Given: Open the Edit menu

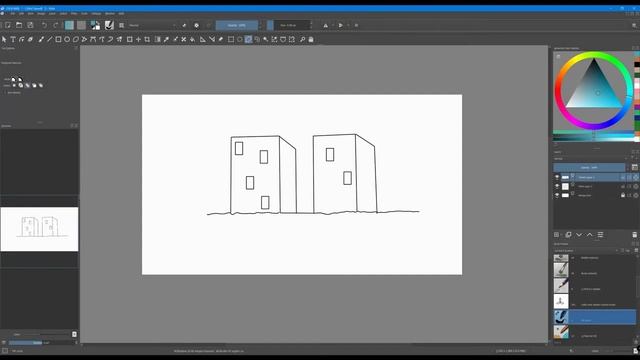Looking at the screenshot, I should click(21, 13).
